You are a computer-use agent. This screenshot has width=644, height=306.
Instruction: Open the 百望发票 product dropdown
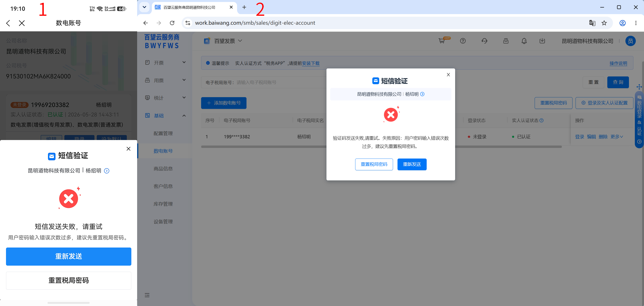223,41
